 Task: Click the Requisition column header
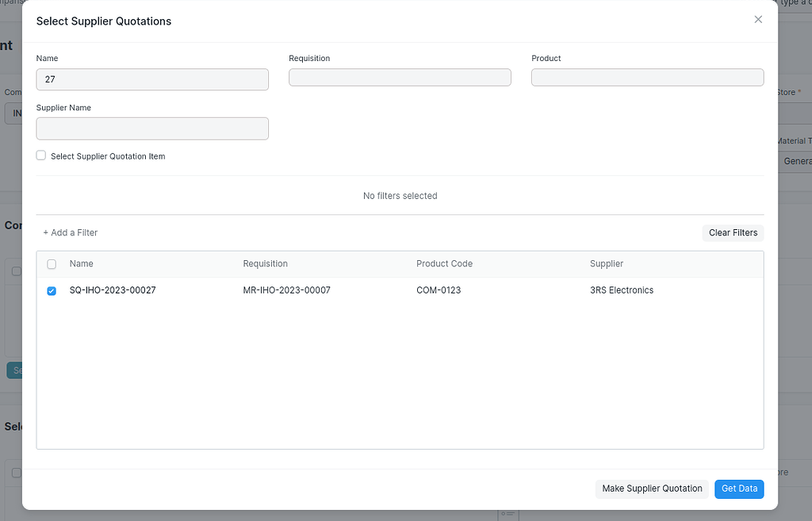click(x=264, y=263)
